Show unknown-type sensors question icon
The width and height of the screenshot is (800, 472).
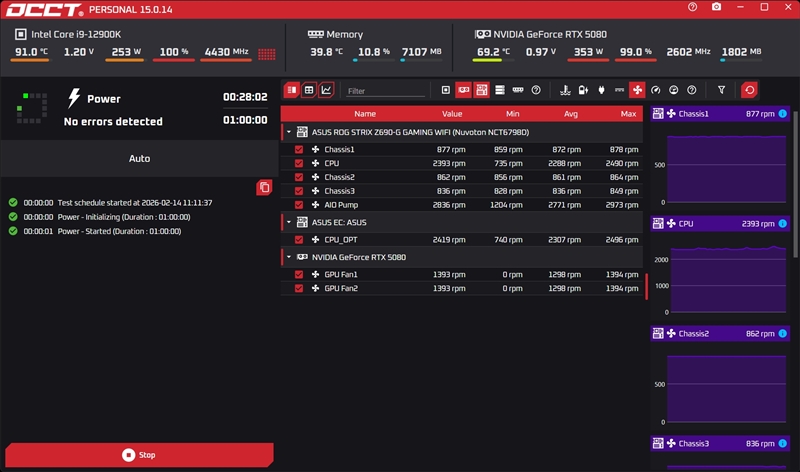(691, 90)
